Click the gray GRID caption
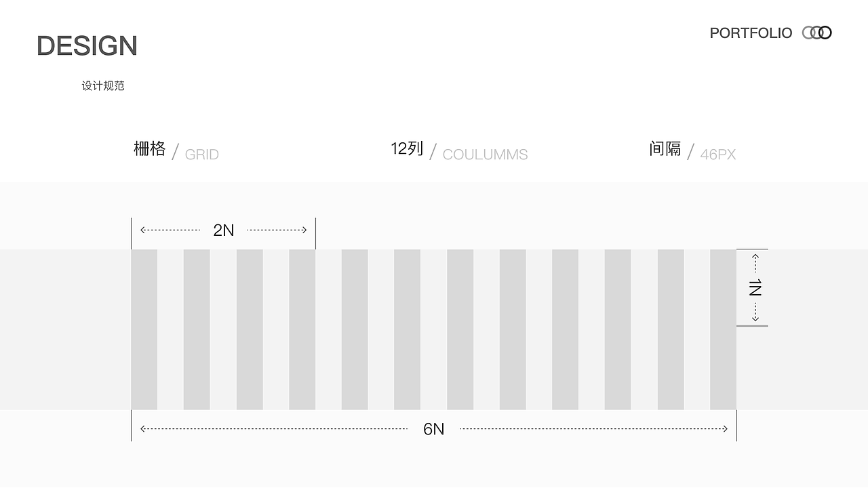Viewport: 868px width, 488px height. 202,155
